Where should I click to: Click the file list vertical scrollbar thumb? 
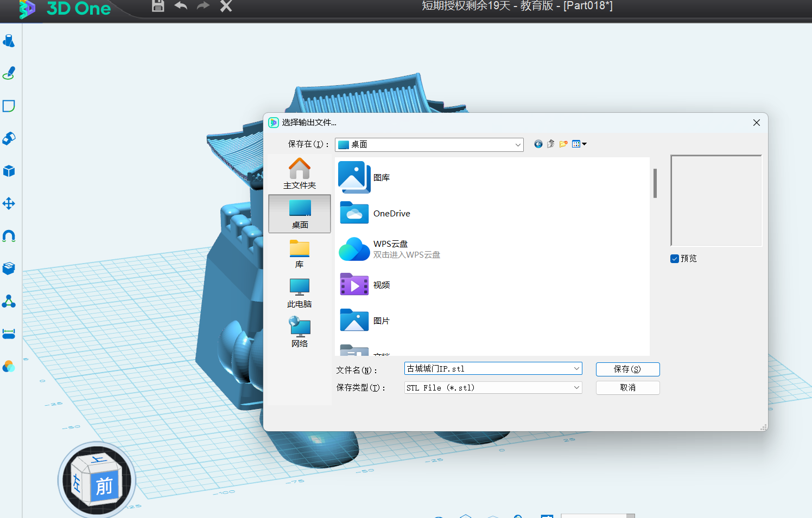(655, 183)
